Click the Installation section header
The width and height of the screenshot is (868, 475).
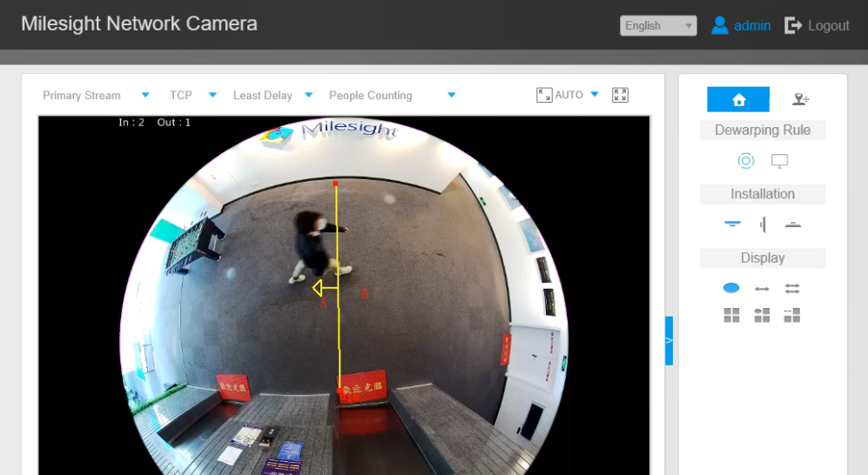pos(763,194)
